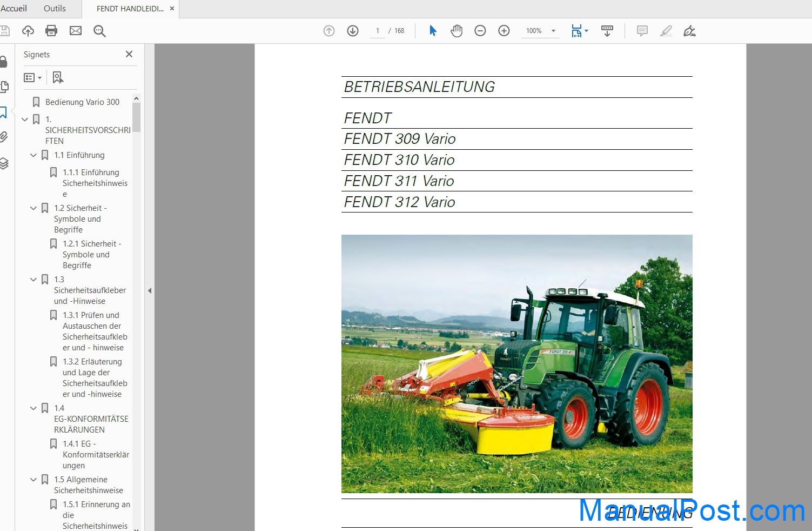Open bookmark options list menu
The image size is (812, 531).
[32, 78]
